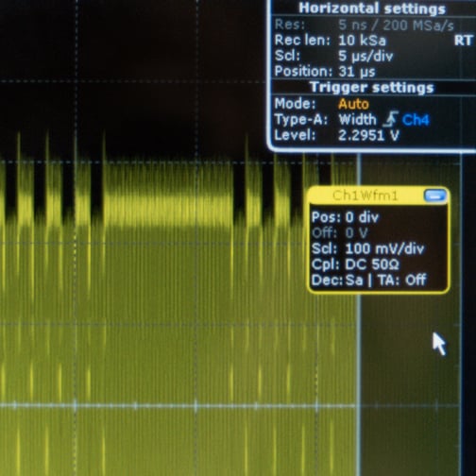Edit channel Pos 0 div value
The width and height of the screenshot is (476, 476).
pyautogui.click(x=362, y=217)
